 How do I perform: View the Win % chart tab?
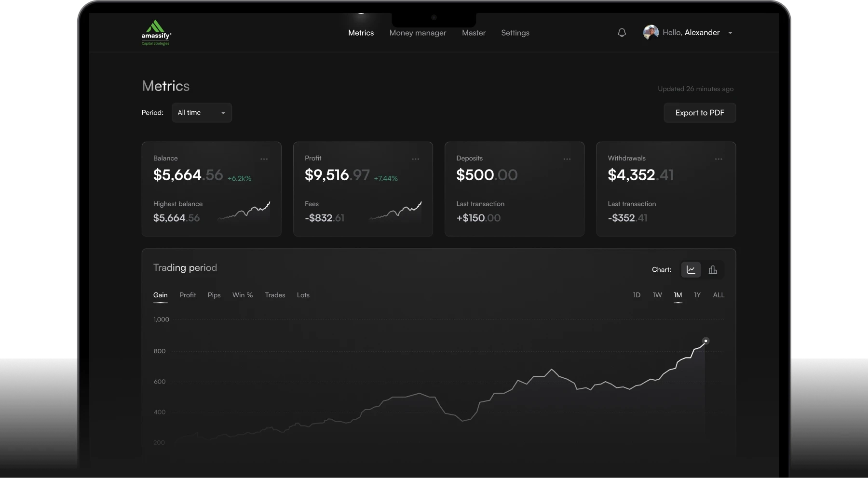tap(243, 295)
